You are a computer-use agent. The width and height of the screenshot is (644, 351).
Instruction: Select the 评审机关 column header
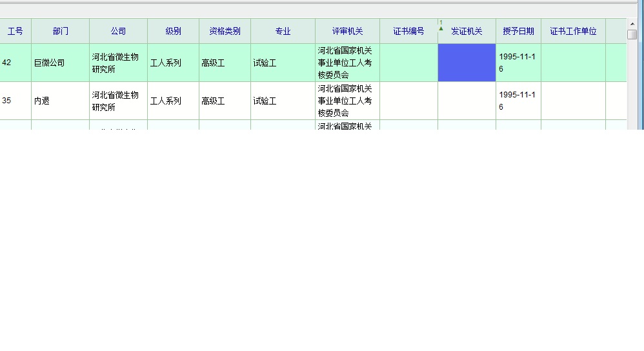click(x=347, y=31)
